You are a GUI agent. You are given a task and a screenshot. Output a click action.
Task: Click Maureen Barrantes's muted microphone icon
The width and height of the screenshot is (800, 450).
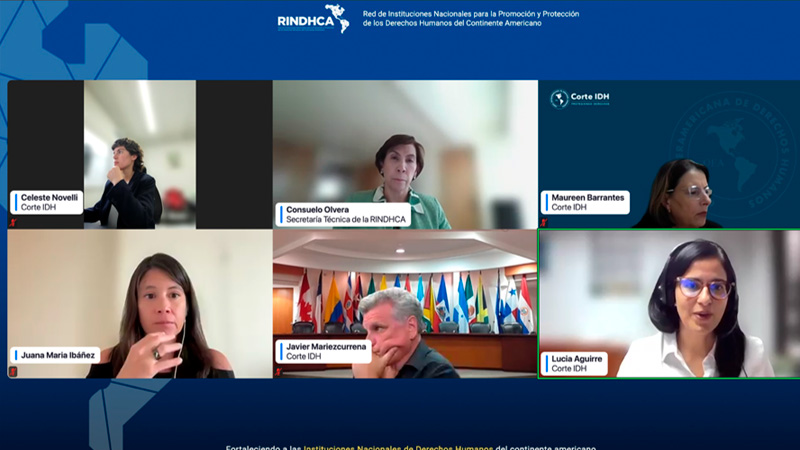(545, 222)
